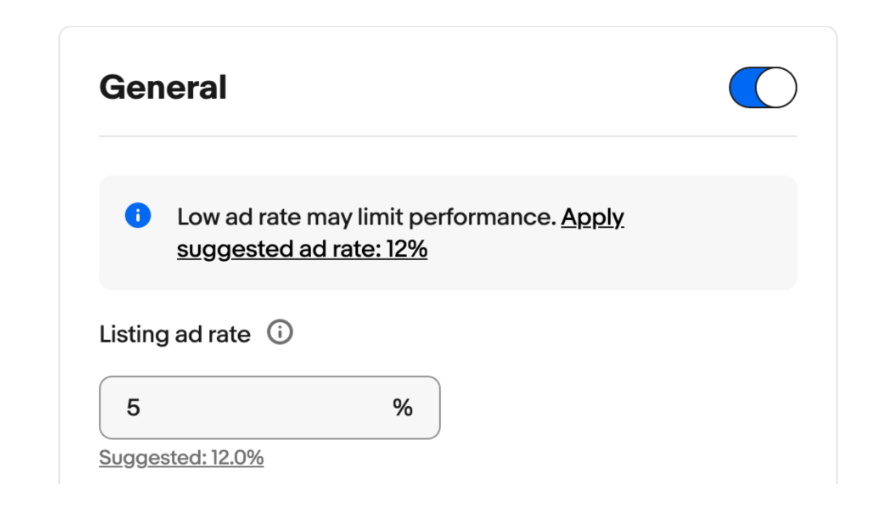Click the divider line under the General heading
Image resolution: width=894 pixels, height=518 pixels.
coord(447,136)
